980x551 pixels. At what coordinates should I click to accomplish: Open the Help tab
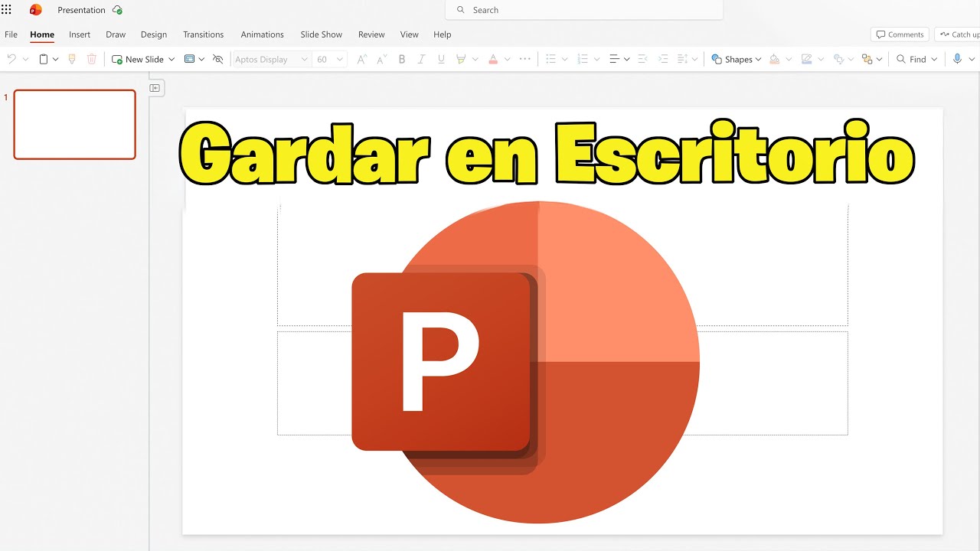pyautogui.click(x=443, y=34)
